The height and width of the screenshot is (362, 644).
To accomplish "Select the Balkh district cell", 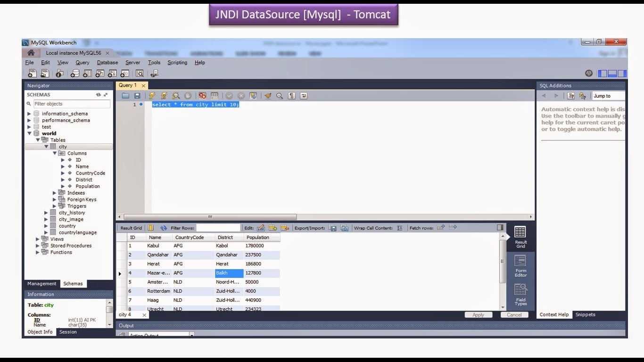I will (x=229, y=273).
